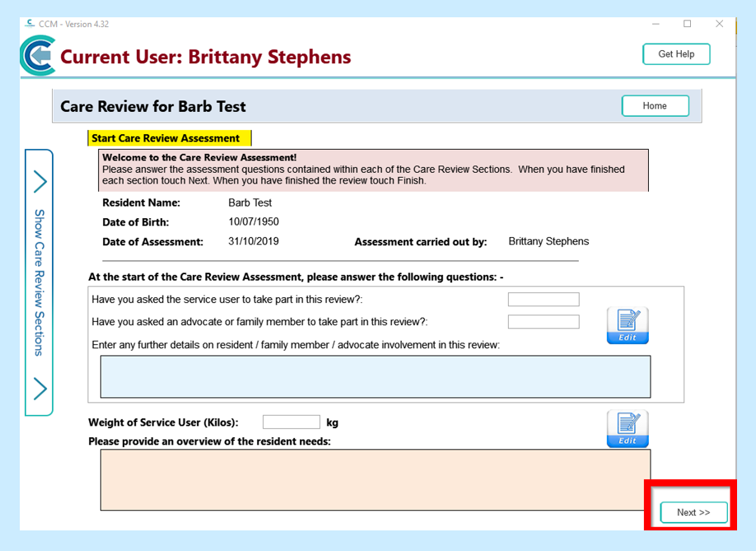Screen dimensions: 756x551
Task: Open the Get Help button
Action: pos(676,54)
